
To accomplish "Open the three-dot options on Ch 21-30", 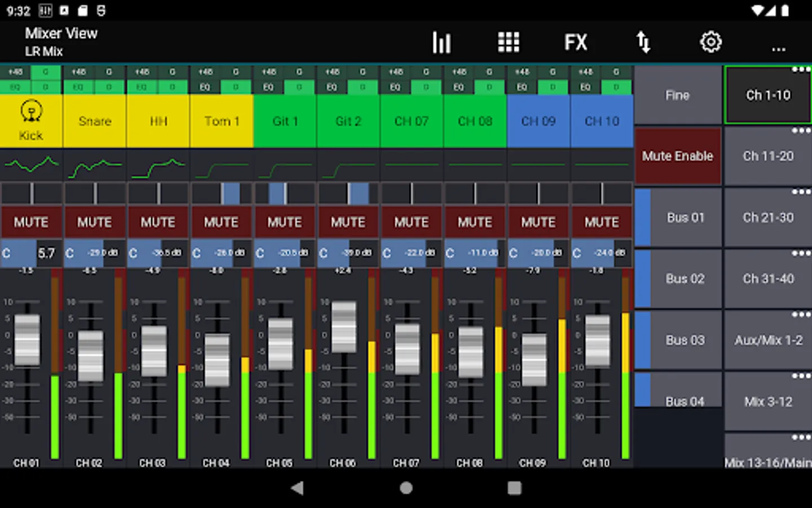I will click(x=801, y=192).
